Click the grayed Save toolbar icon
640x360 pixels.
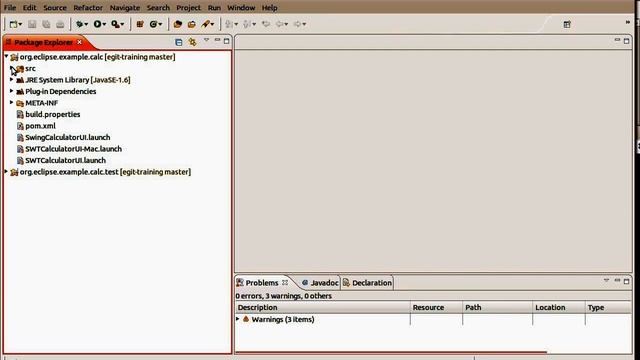32,24
